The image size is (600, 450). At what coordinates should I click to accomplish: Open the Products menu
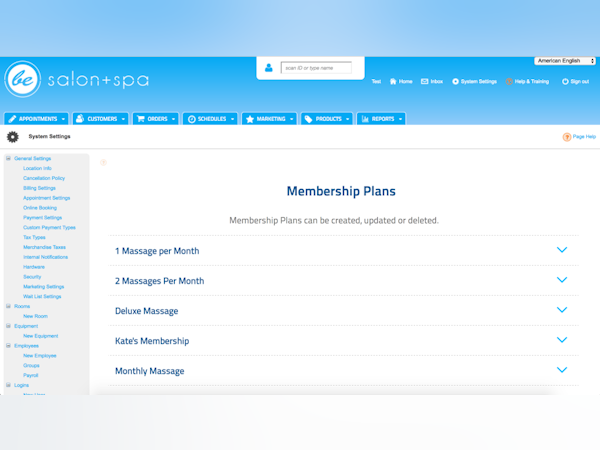pos(326,119)
